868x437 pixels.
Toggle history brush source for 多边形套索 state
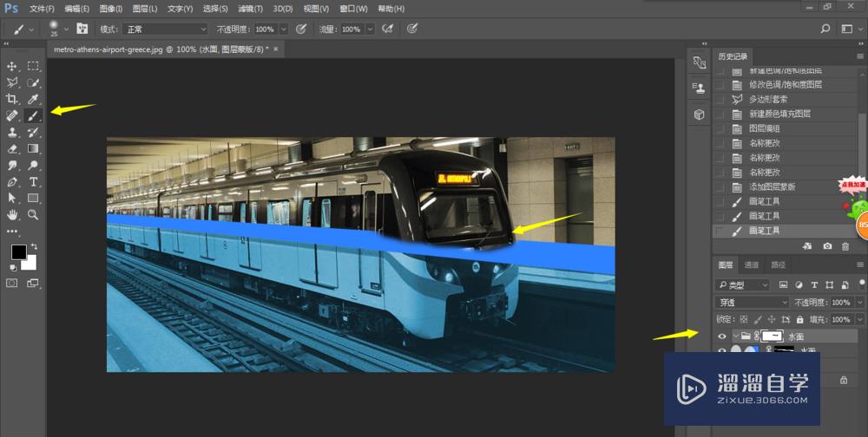tap(719, 100)
